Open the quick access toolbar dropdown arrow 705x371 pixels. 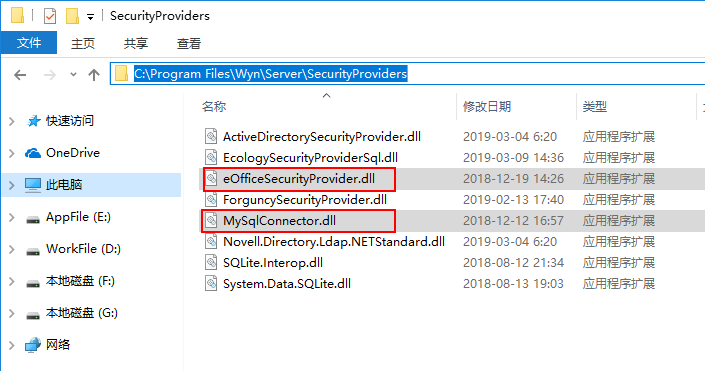click(90, 18)
